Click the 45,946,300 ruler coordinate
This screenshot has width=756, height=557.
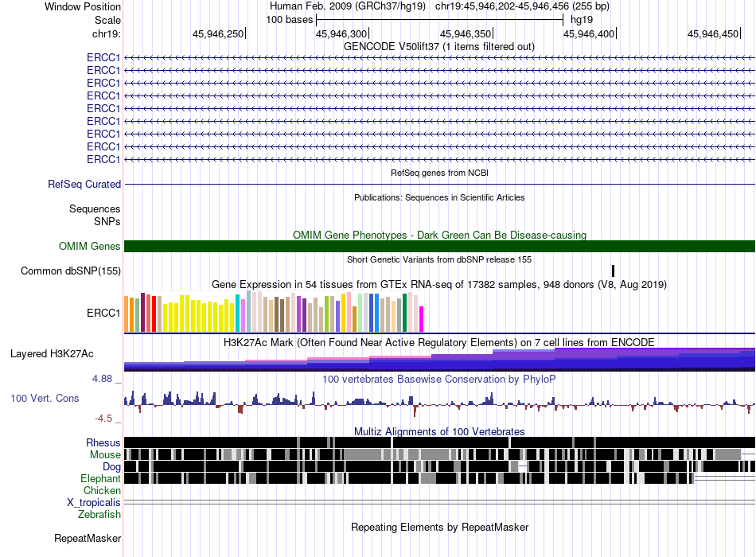[341, 33]
